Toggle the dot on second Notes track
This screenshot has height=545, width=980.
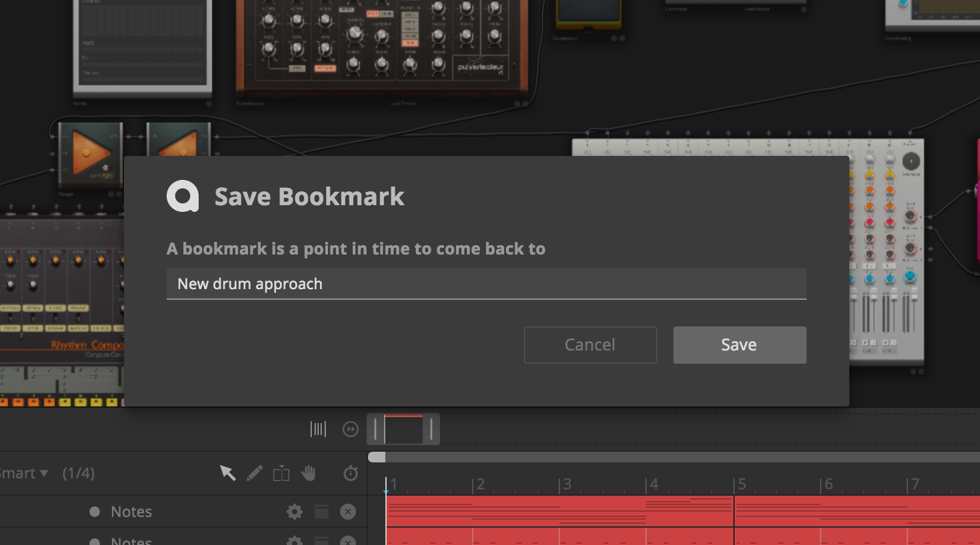(95, 541)
